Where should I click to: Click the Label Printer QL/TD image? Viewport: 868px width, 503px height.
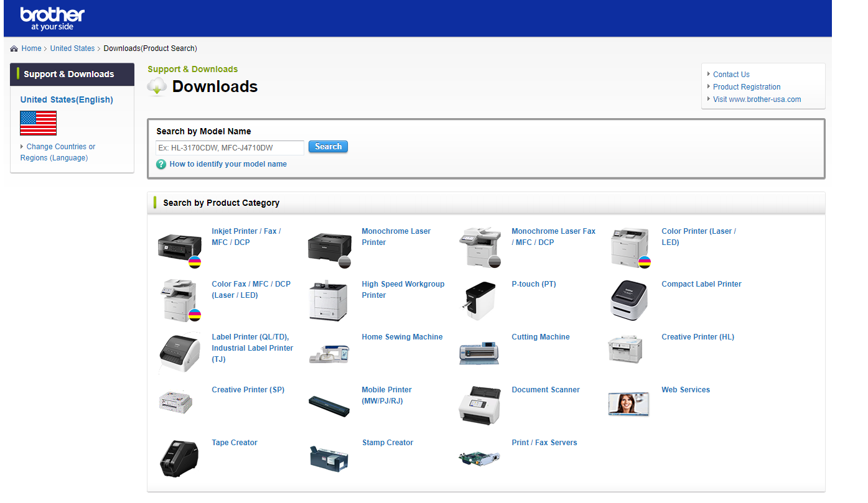coord(180,353)
